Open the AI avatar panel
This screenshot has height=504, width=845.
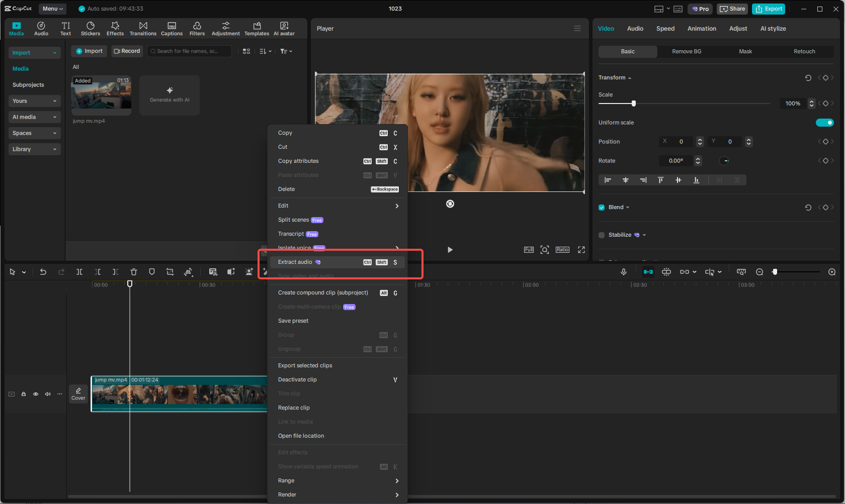click(284, 28)
